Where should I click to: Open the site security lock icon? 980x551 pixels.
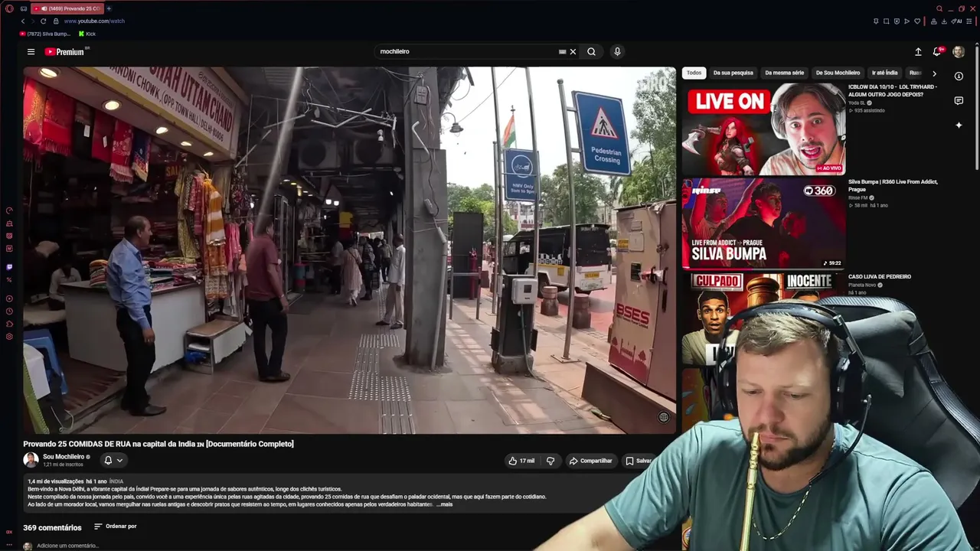pos(56,21)
